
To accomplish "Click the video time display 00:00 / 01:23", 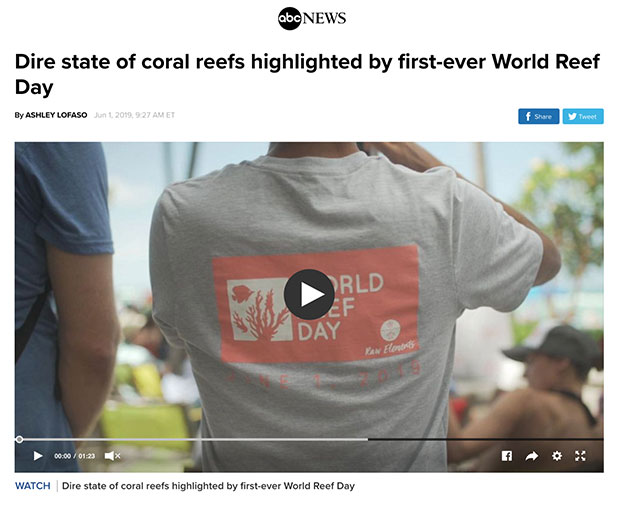I will coord(74,456).
